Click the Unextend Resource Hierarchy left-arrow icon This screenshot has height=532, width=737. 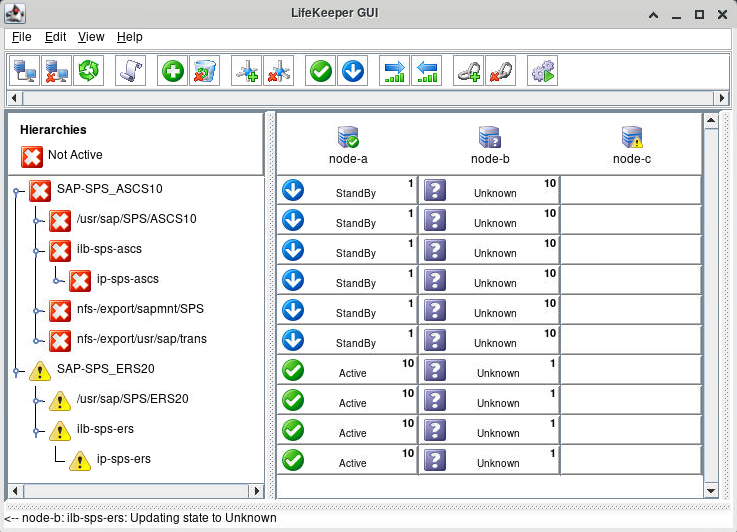pyautogui.click(x=426, y=71)
